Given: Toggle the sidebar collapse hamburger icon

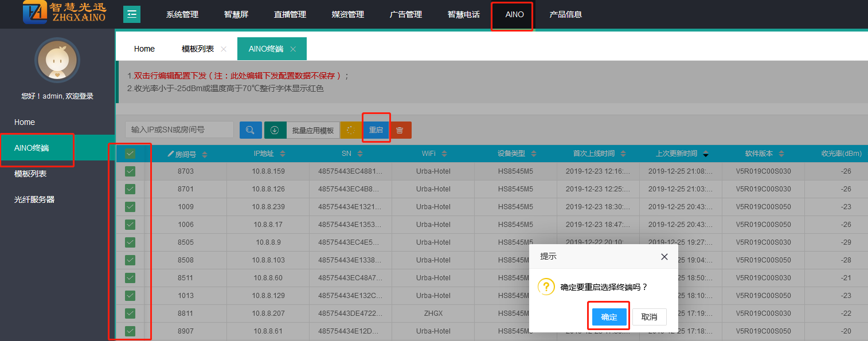Looking at the screenshot, I should [132, 14].
